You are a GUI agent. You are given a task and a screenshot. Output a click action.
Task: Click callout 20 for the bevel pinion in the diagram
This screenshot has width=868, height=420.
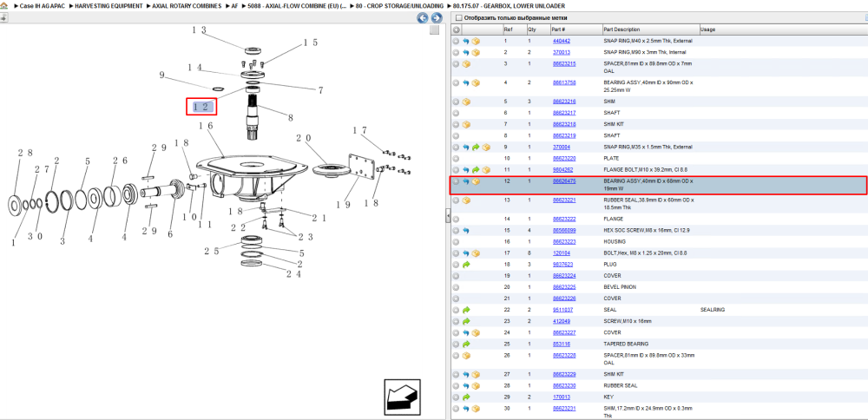point(304,138)
